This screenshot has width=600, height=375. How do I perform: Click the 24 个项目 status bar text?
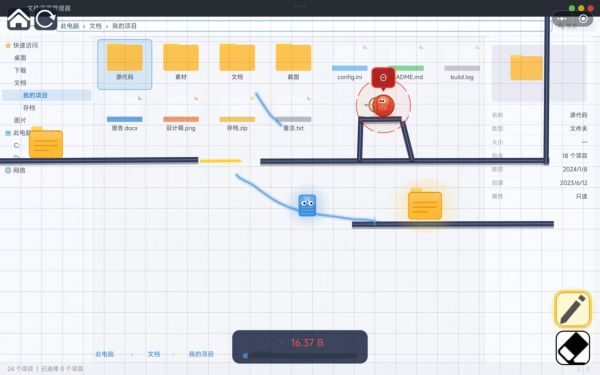coord(20,369)
